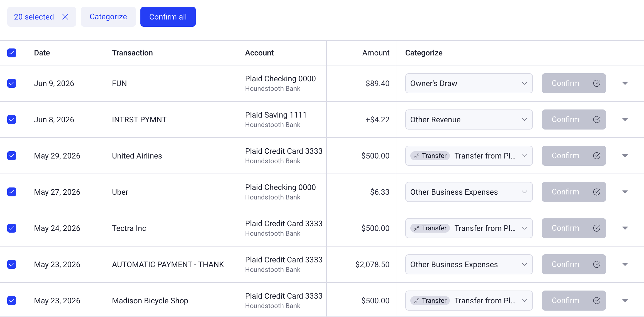The image size is (644, 317).
Task: Open Madison Bicycle Shop category dropdown
Action: [x=469, y=301]
